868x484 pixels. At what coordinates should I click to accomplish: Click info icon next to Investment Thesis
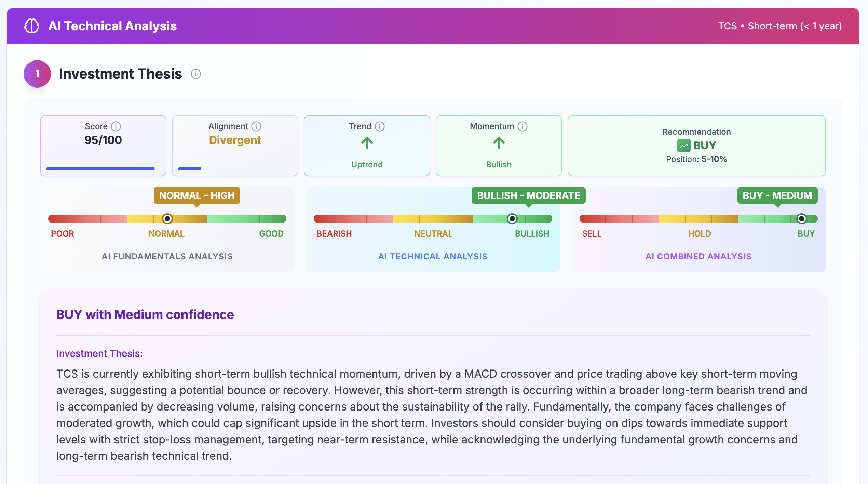pos(195,74)
